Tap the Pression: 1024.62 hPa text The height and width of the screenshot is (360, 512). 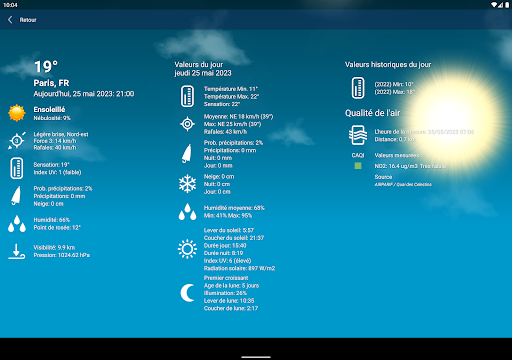pyautogui.click(x=62, y=255)
